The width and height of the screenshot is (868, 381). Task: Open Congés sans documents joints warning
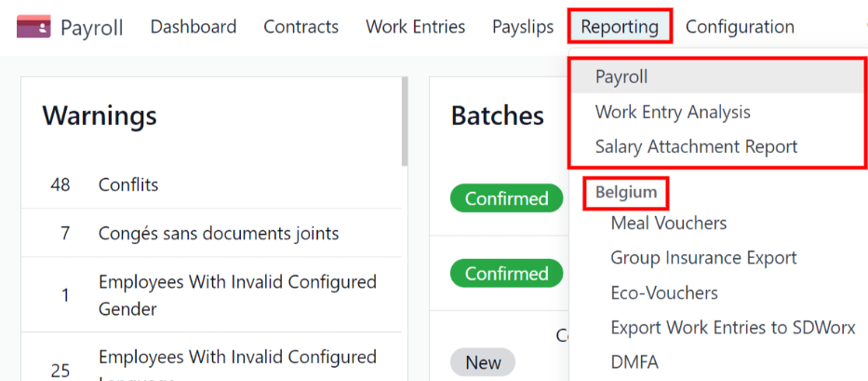(218, 233)
